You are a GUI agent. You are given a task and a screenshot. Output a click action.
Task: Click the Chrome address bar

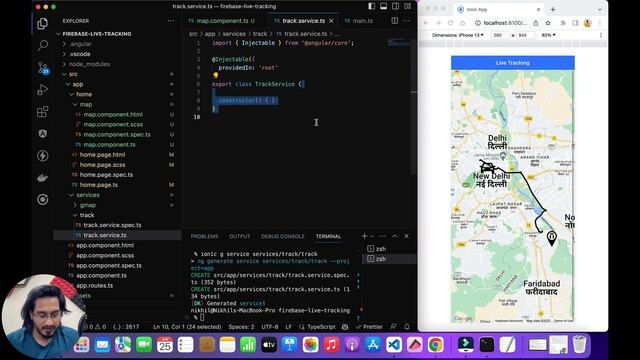[505, 23]
